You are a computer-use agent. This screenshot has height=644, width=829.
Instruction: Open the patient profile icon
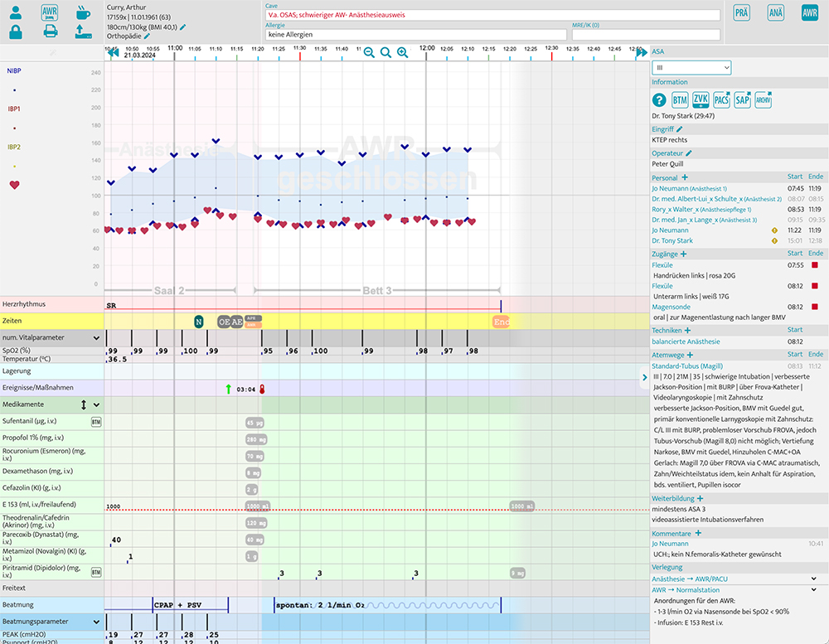pos(16,12)
